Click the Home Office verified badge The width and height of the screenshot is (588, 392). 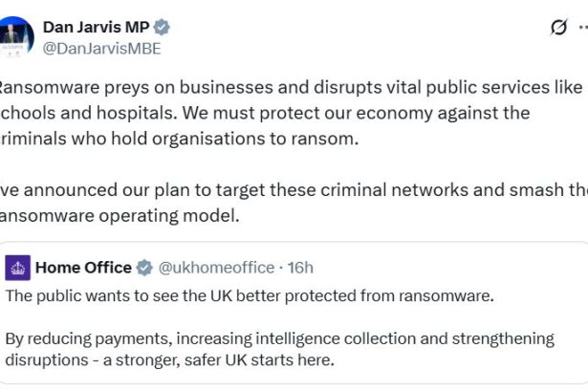[144, 268]
